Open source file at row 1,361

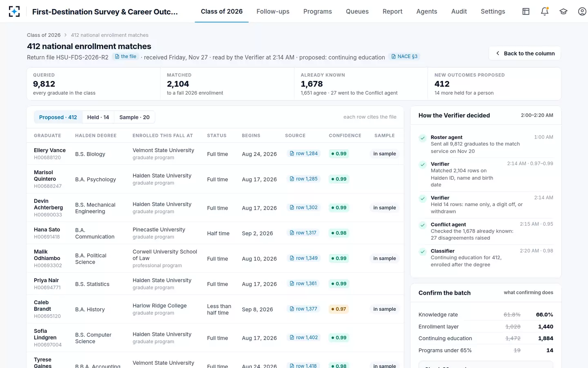tap(303, 284)
